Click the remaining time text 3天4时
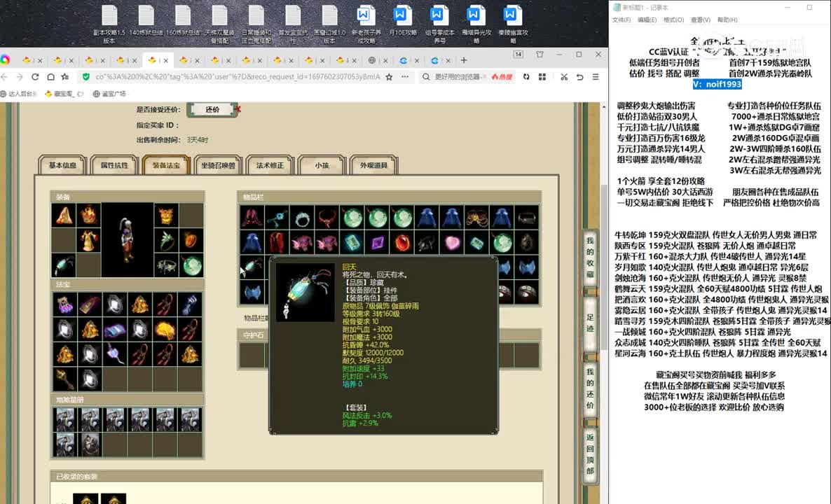Viewport: 831px width, 504px height. 197,140
